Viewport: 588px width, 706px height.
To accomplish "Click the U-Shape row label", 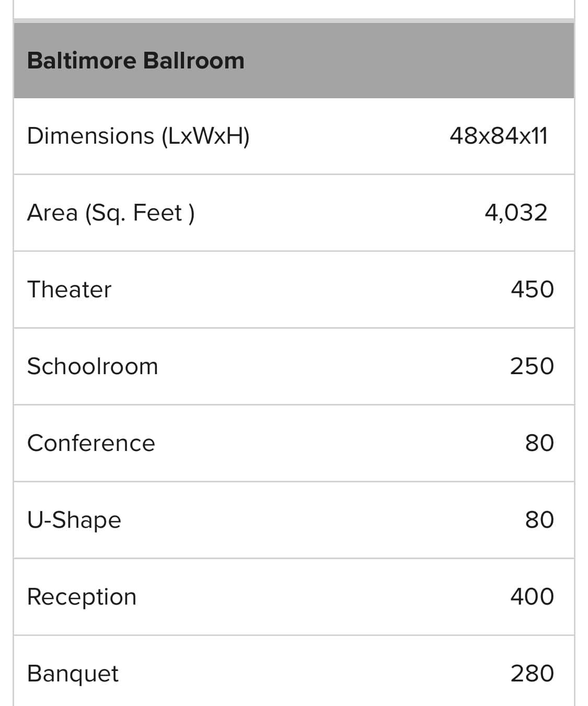I will tap(74, 520).
